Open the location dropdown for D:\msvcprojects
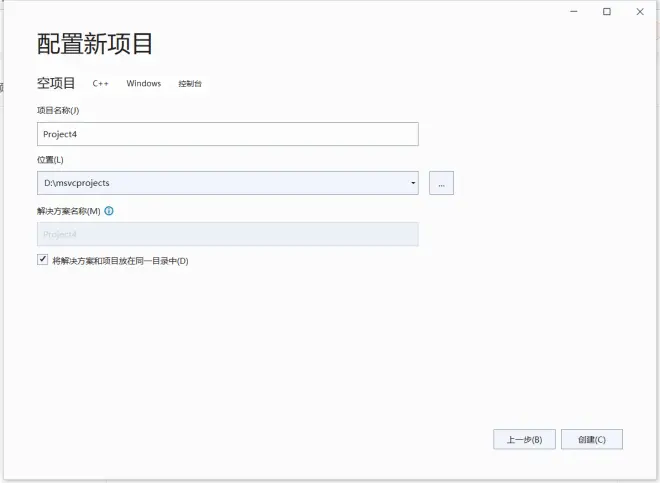This screenshot has height=483, width=660. (413, 183)
